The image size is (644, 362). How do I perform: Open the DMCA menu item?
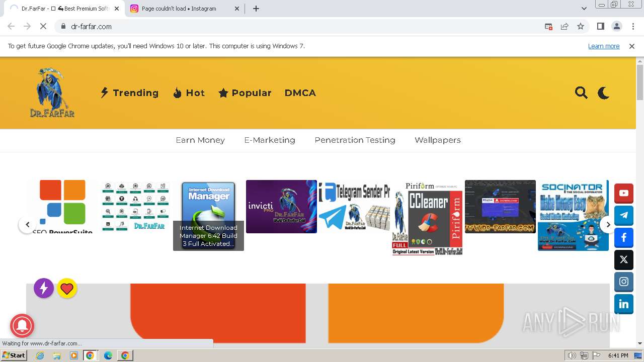click(300, 93)
